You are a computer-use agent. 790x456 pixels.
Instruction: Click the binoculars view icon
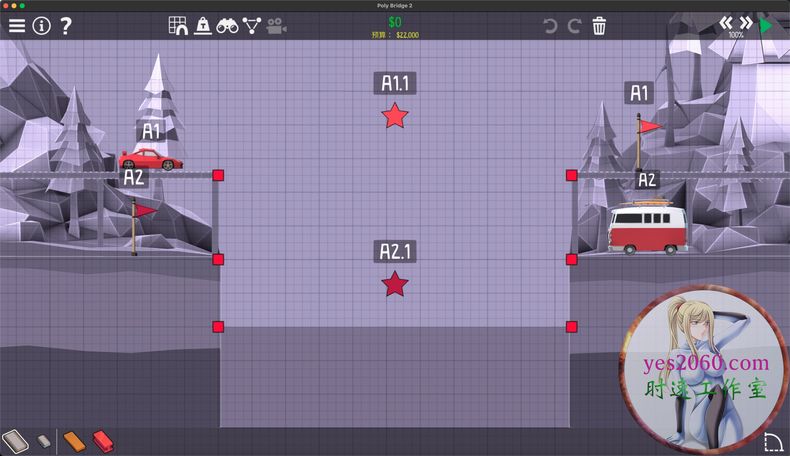point(228,26)
